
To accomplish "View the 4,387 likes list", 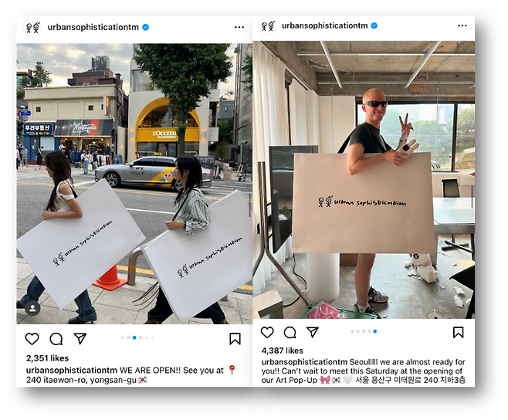I will click(x=283, y=351).
